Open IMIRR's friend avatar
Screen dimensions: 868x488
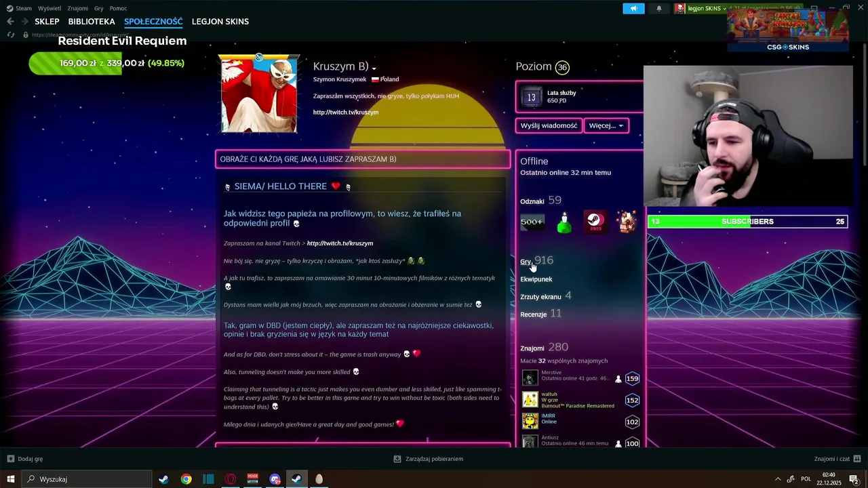(x=530, y=421)
